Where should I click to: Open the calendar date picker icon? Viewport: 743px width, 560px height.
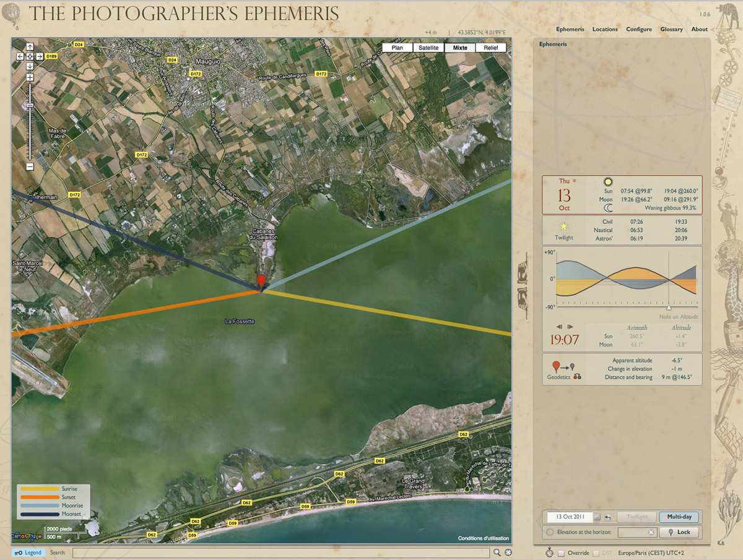(597, 517)
